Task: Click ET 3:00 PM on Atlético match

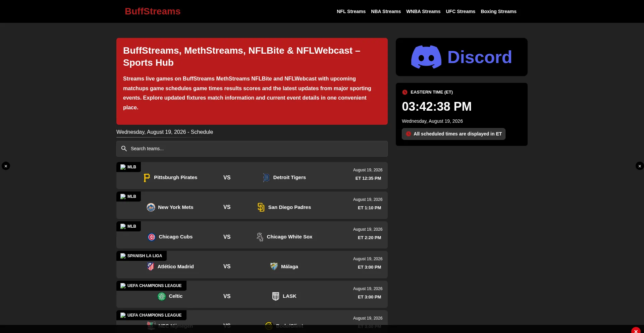Action: [369, 267]
